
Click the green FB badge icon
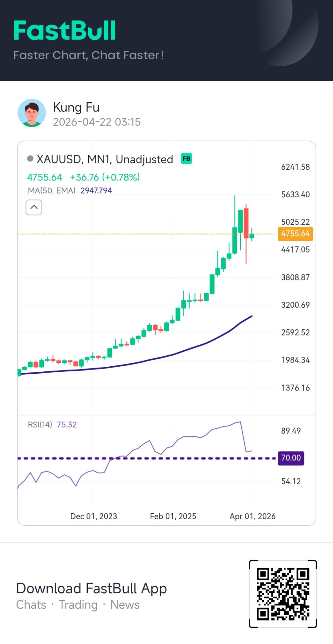186,159
